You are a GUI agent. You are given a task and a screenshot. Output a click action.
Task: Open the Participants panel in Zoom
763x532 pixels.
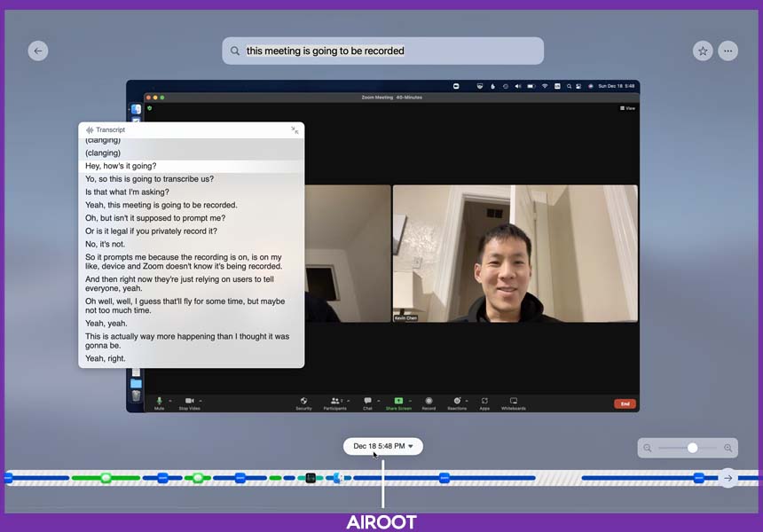pos(334,403)
